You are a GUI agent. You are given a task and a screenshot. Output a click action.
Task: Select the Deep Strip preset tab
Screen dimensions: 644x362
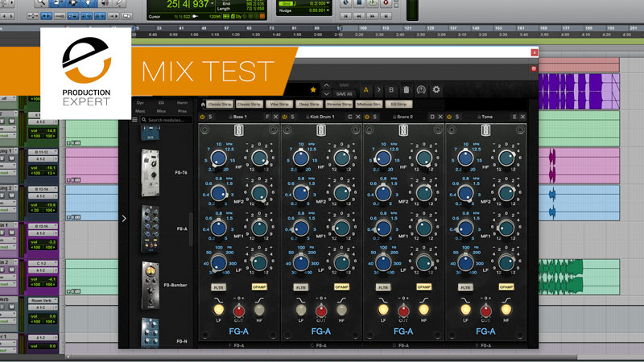(309, 105)
